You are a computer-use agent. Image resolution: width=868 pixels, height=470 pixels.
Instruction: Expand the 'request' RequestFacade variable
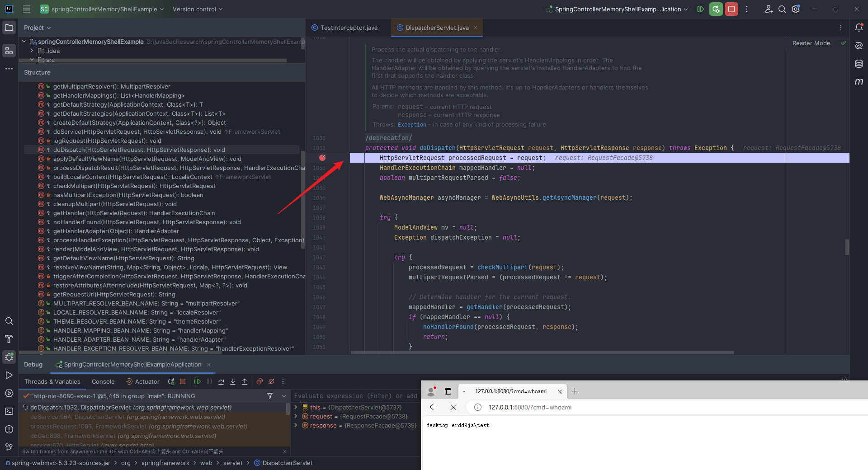click(x=296, y=416)
